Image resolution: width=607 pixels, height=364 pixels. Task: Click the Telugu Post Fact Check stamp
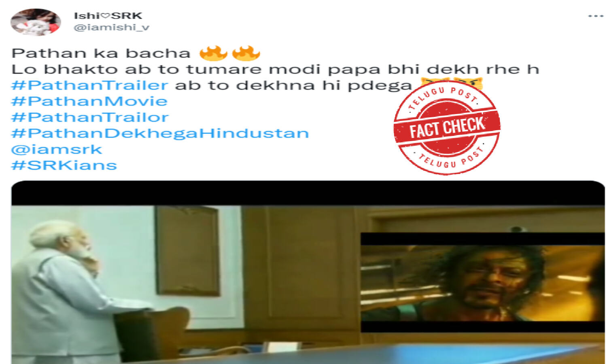(x=447, y=127)
